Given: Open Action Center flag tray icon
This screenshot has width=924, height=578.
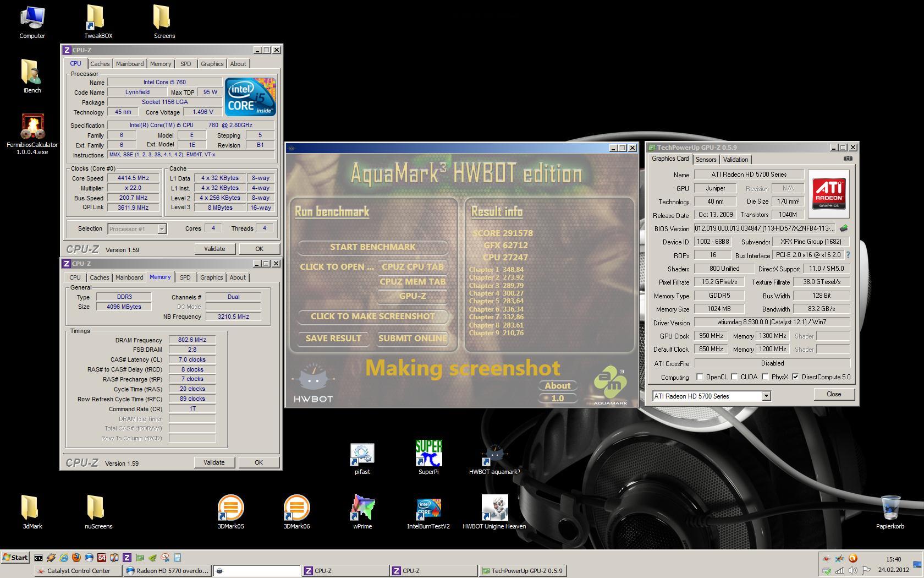Looking at the screenshot, I should click(866, 570).
